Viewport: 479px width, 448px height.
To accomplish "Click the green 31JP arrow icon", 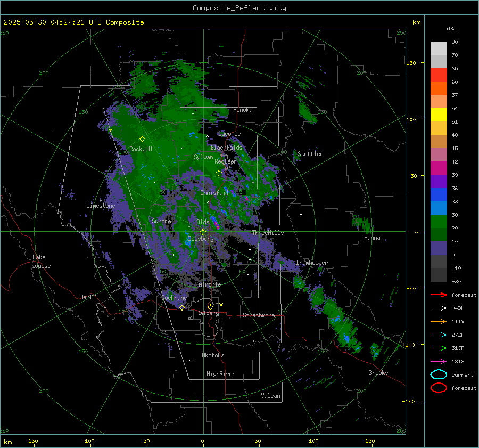I will 439,348.
